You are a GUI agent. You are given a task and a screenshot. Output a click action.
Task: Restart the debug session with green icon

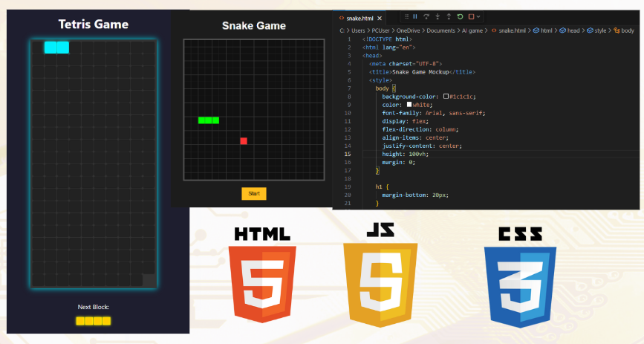pyautogui.click(x=460, y=16)
